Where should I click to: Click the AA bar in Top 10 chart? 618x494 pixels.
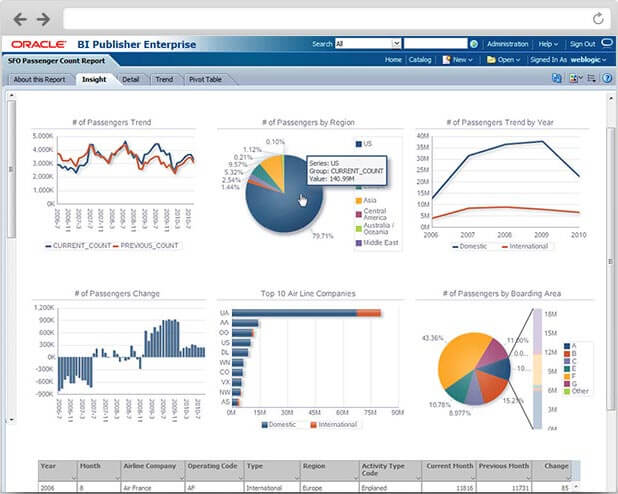click(x=245, y=323)
